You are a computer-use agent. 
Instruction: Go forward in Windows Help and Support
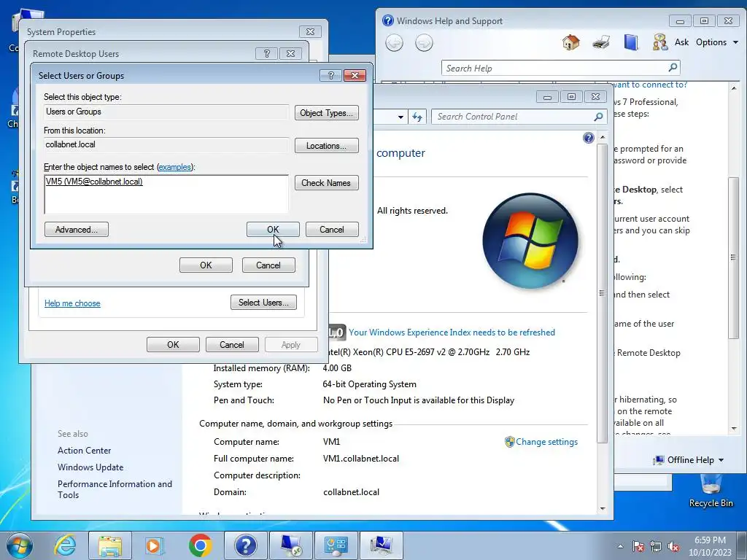[x=424, y=43]
